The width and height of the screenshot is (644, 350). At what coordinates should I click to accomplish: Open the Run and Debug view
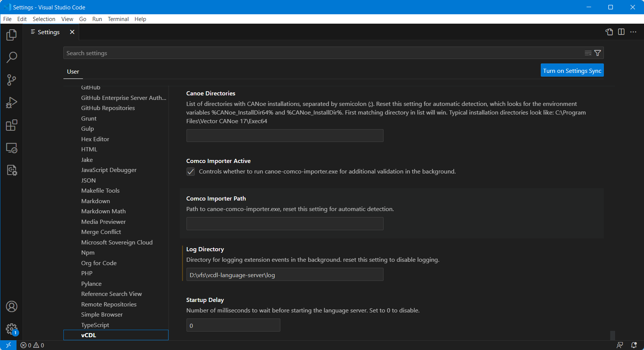pos(12,103)
